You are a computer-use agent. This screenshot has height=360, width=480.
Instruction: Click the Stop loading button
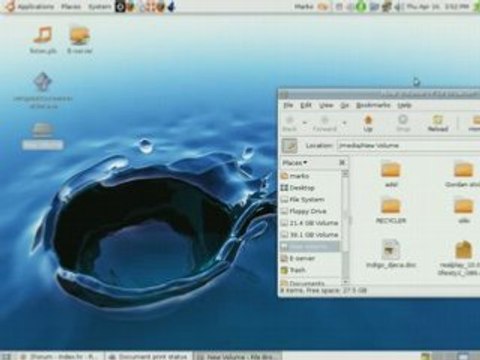(x=403, y=123)
